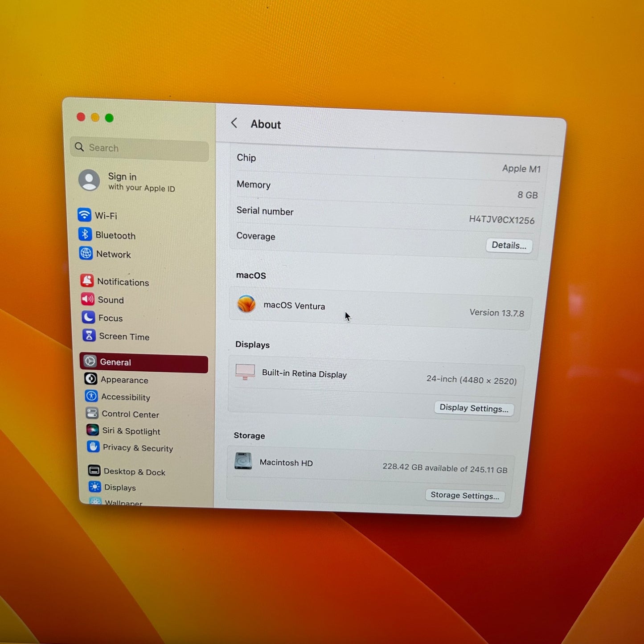Click the Macintosh HD label
This screenshot has width=644, height=644.
tap(286, 463)
